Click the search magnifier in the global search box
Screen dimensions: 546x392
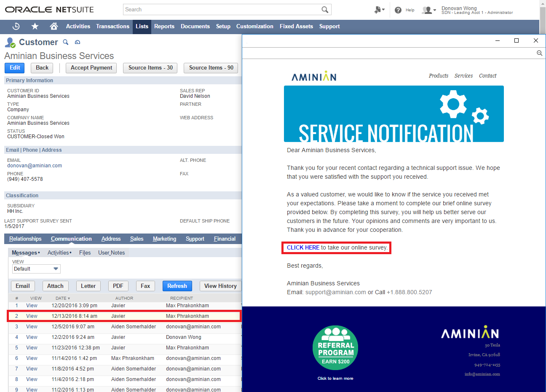pyautogui.click(x=325, y=10)
